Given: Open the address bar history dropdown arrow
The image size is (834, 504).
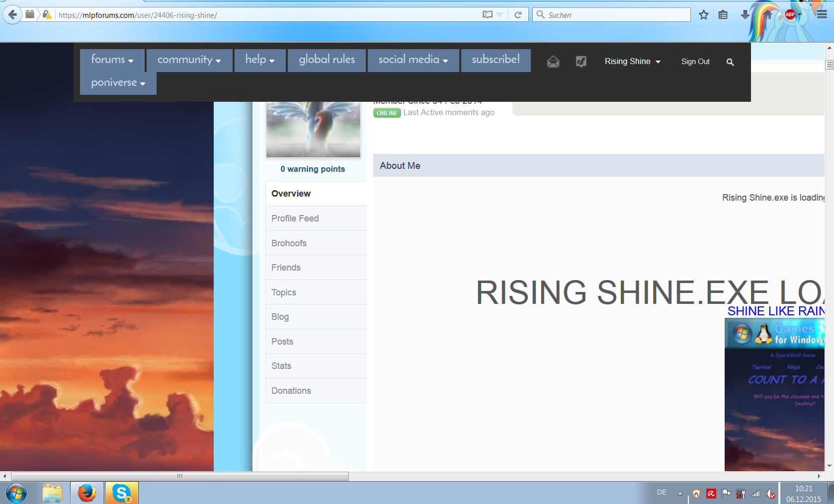Looking at the screenshot, I should 500,15.
